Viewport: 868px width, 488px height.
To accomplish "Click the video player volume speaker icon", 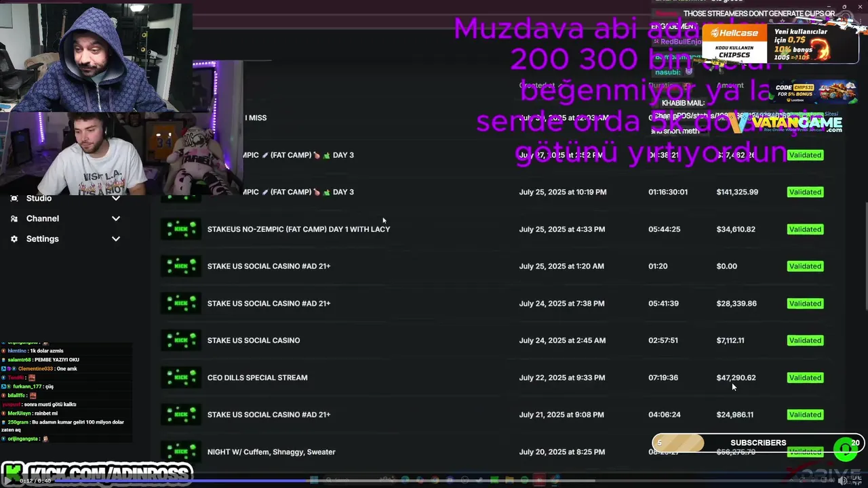I will pyautogui.click(x=843, y=481).
